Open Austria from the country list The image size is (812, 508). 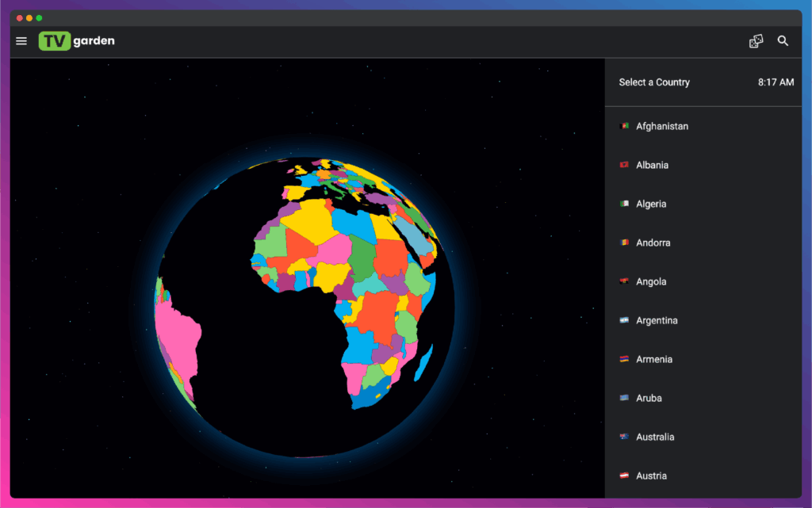click(x=703, y=476)
